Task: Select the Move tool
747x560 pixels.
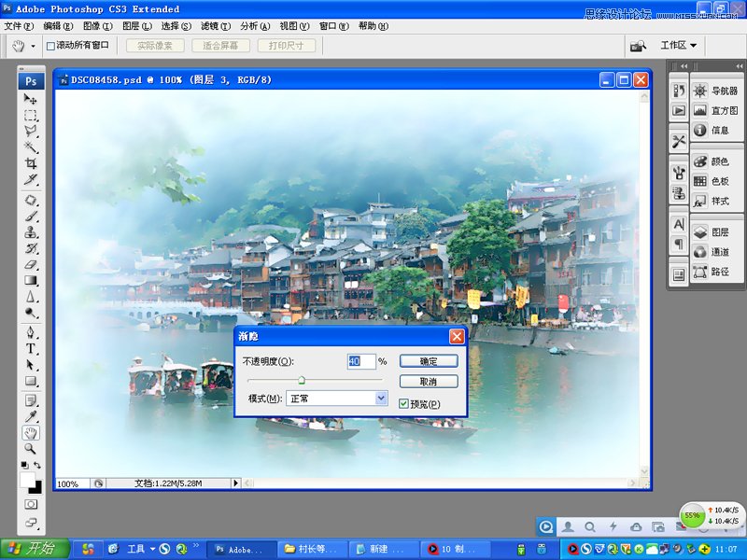Action: tap(31, 97)
